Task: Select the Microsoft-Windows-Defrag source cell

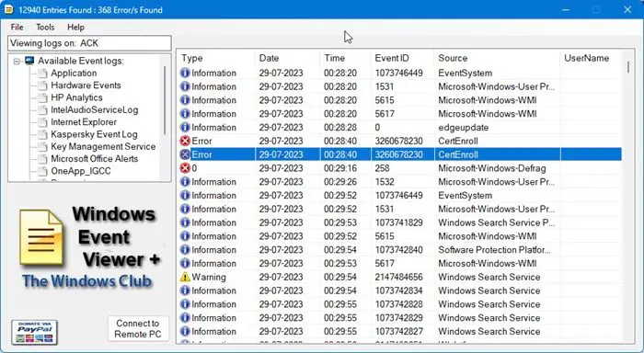Action: 492,168
